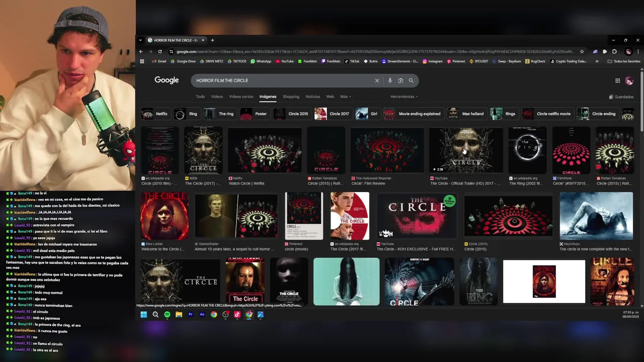Open the WhatsApp bookmark
This screenshot has width=644, height=362.
click(x=261, y=61)
